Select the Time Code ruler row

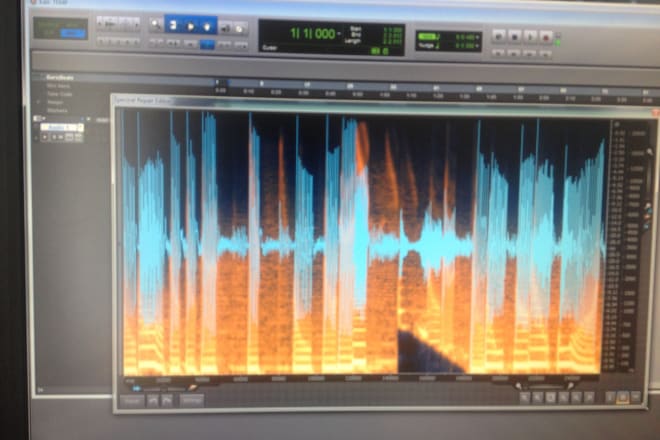(x=59, y=94)
